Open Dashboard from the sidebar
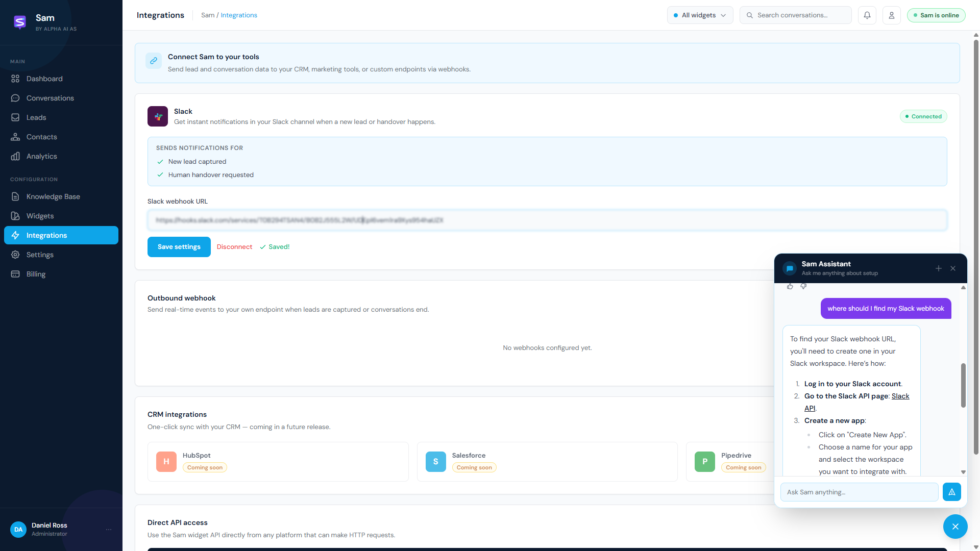This screenshot has height=551, width=980. coord(61,79)
